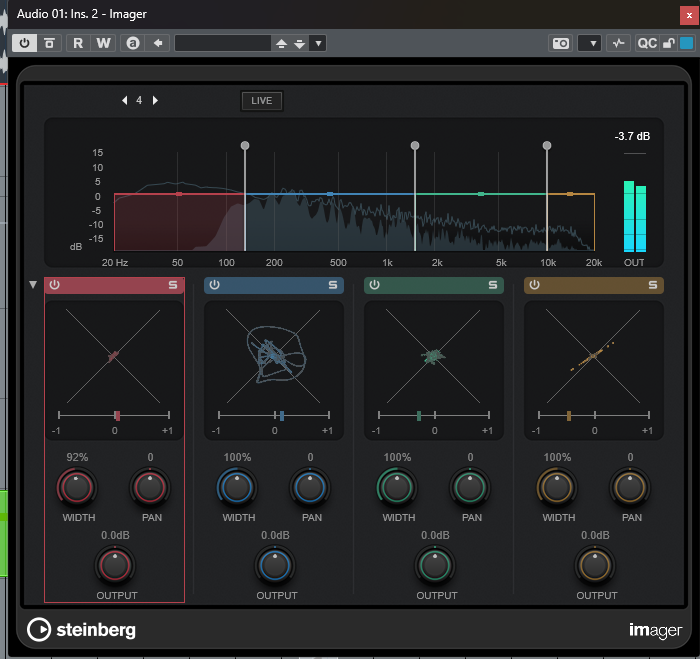
Task: Toggle the red band power button
Action: pos(54,285)
